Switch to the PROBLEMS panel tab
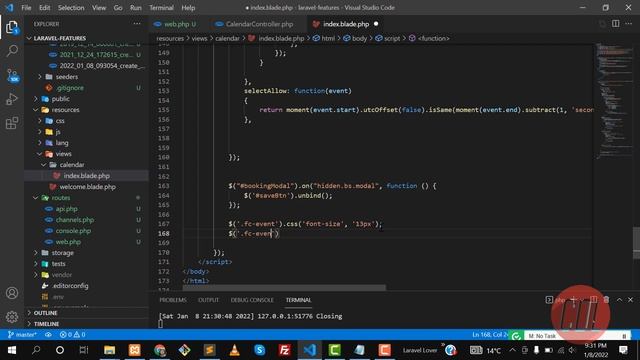Viewport: 640px width, 360px height. coord(173,300)
